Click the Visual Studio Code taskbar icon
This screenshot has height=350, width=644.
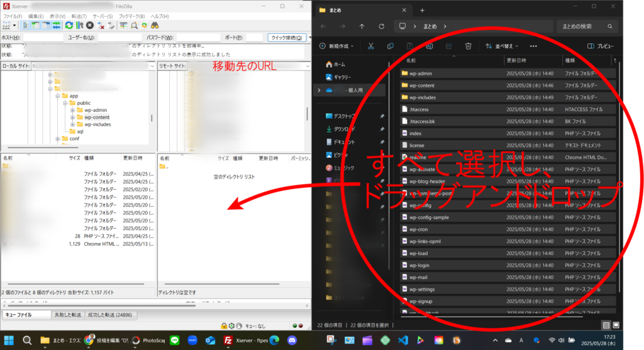(x=403, y=340)
